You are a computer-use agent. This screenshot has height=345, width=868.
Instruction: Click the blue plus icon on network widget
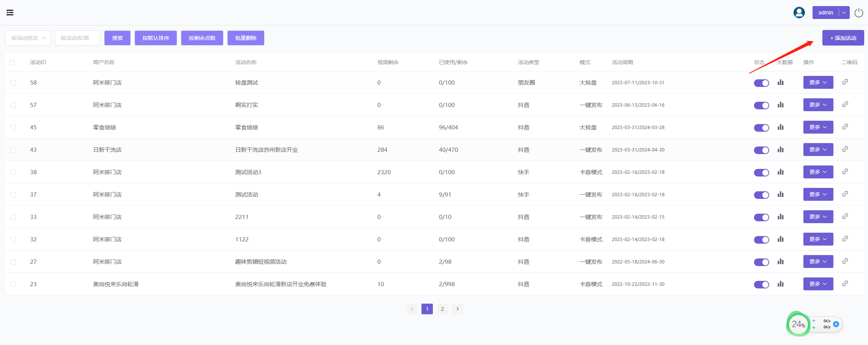[x=836, y=324]
